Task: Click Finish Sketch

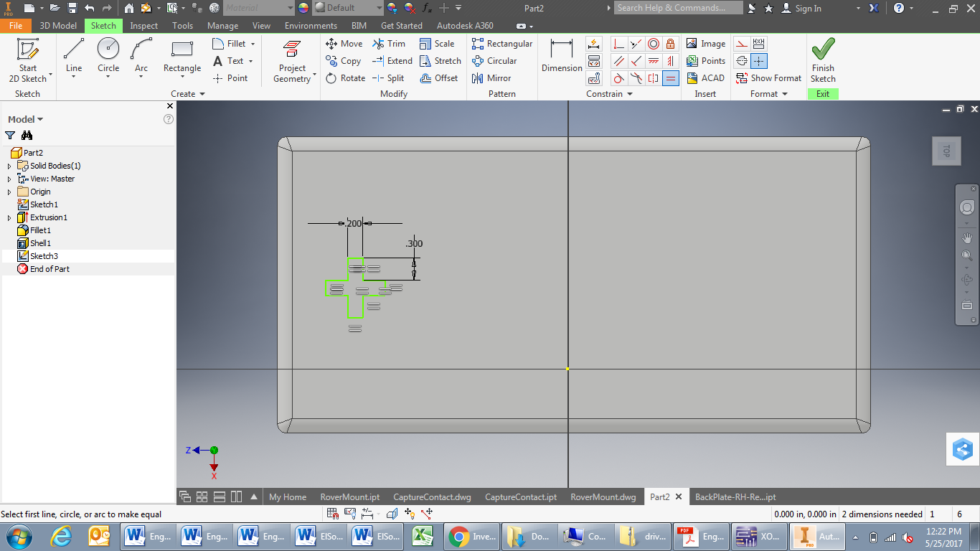Action: [823, 60]
